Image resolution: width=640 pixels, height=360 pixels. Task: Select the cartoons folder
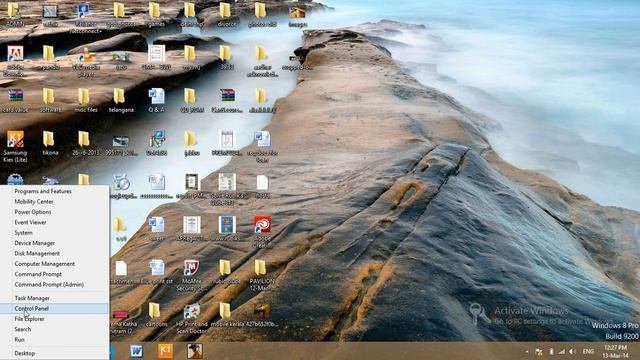tap(156, 315)
